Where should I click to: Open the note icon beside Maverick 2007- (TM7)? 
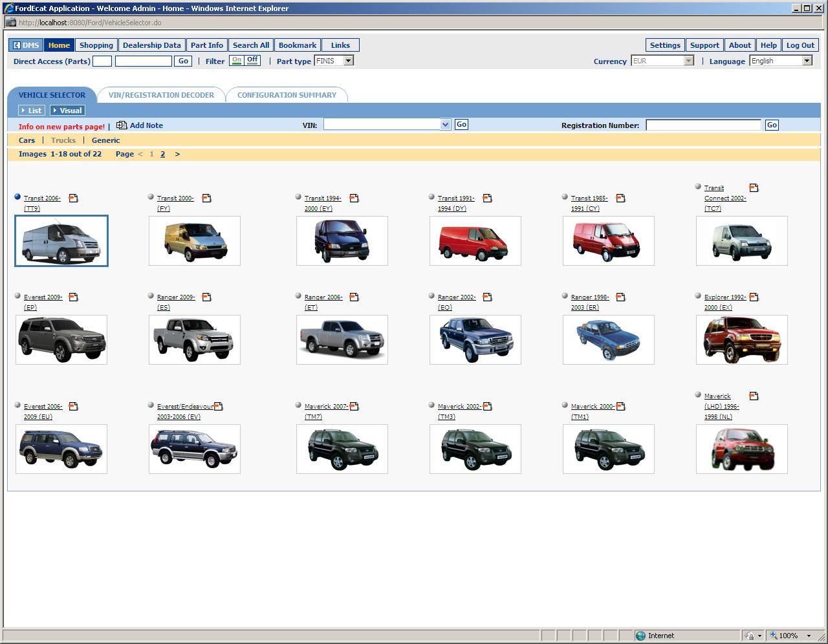click(x=354, y=407)
